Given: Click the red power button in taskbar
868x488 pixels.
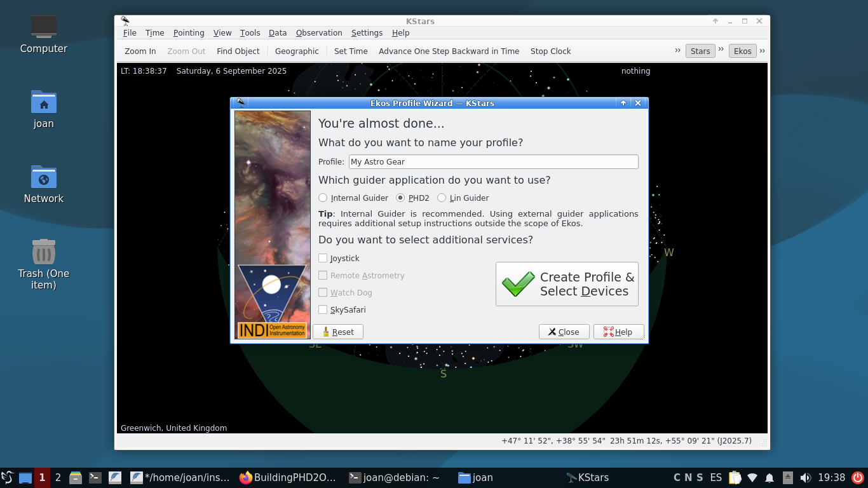Looking at the screenshot, I should (857, 478).
